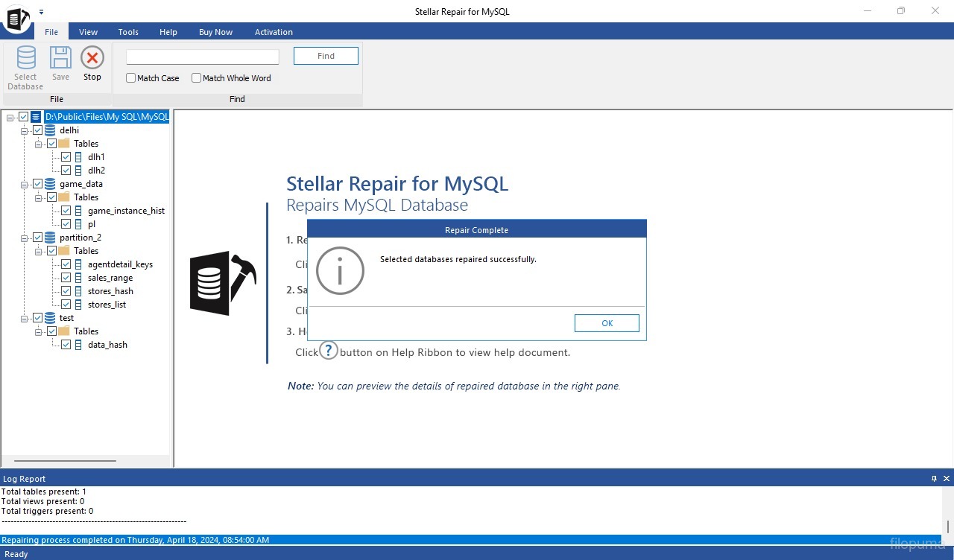Select the game_instance_hist table row
The height and width of the screenshot is (560, 954).
126,211
